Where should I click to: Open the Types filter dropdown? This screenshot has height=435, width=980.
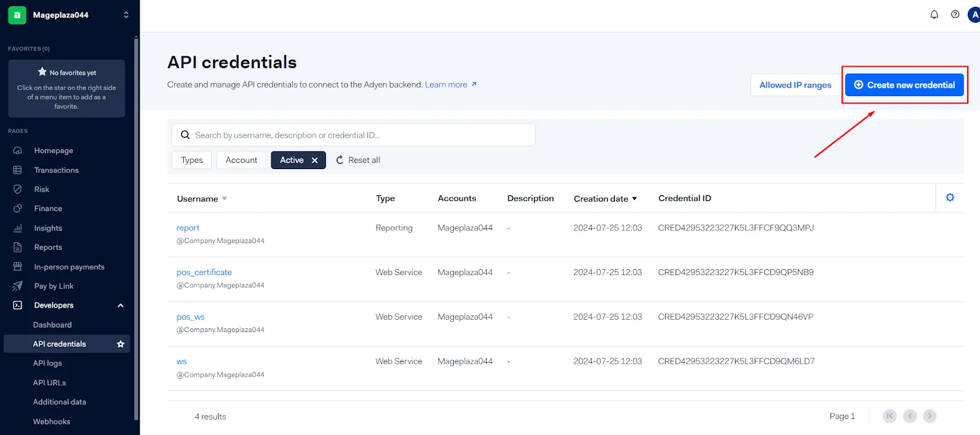click(x=192, y=161)
